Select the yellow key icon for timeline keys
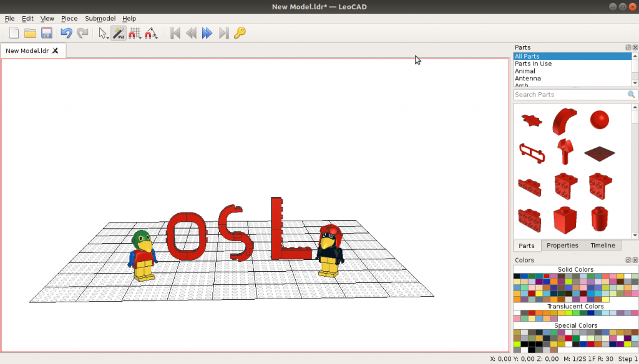Image resolution: width=639 pixels, height=364 pixels. [240, 33]
